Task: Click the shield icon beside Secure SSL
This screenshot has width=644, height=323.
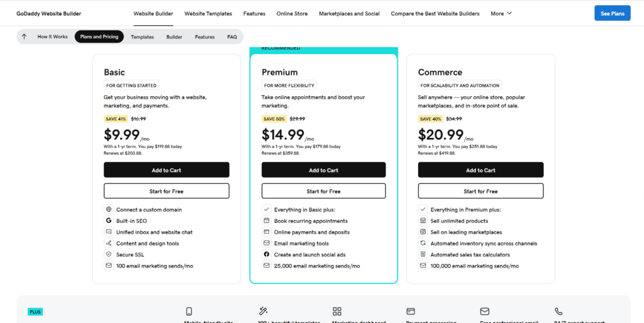Action: point(109,255)
